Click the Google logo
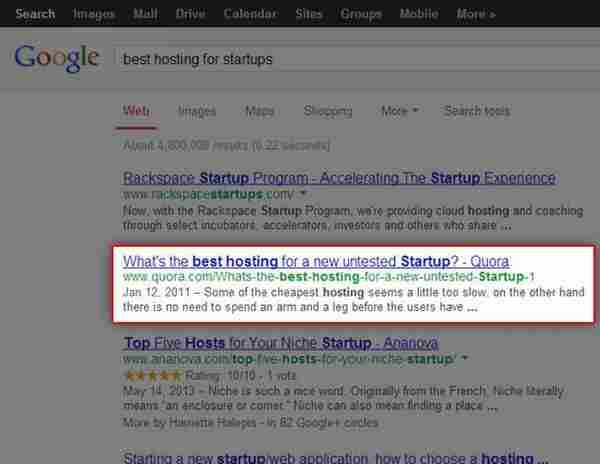This screenshot has height=464, width=600. pos(56,59)
